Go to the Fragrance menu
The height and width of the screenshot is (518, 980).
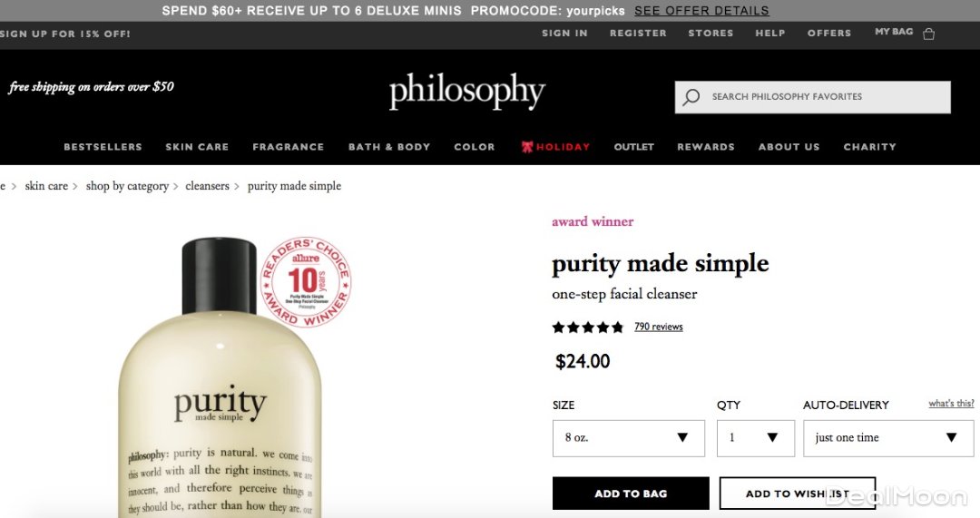pos(289,147)
